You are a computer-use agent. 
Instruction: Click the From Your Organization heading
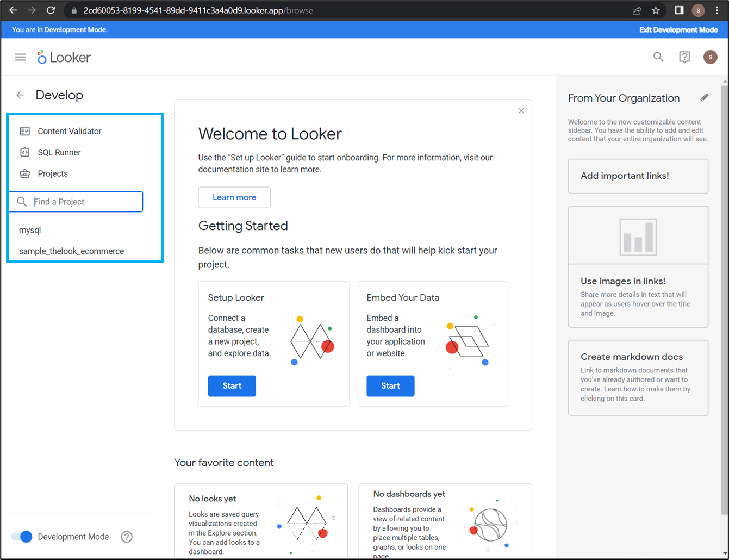(624, 98)
